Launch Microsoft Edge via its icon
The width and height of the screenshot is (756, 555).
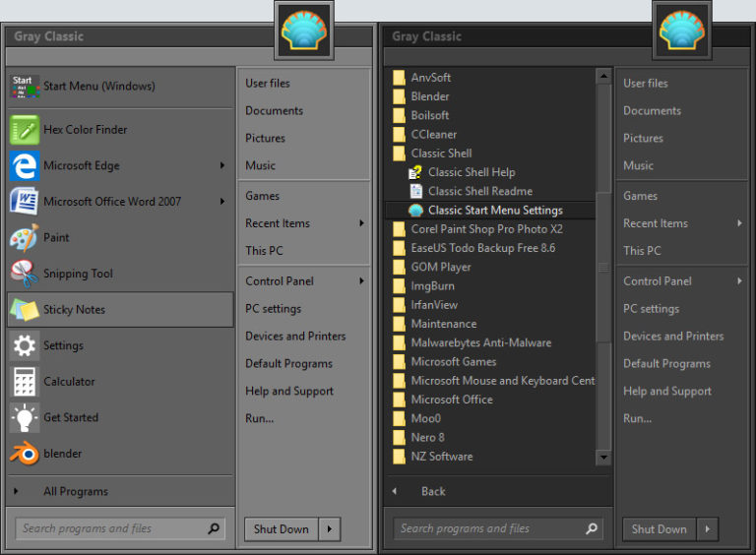coord(24,165)
